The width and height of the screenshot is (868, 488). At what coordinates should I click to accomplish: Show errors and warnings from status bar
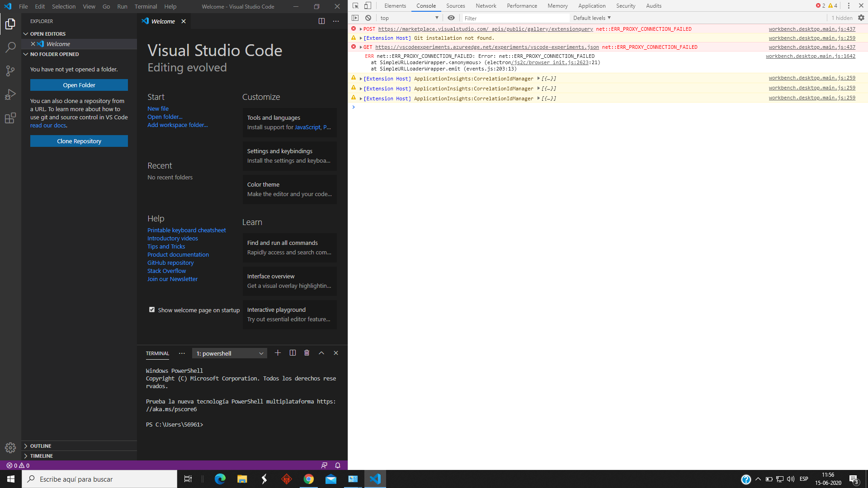pos(18,465)
